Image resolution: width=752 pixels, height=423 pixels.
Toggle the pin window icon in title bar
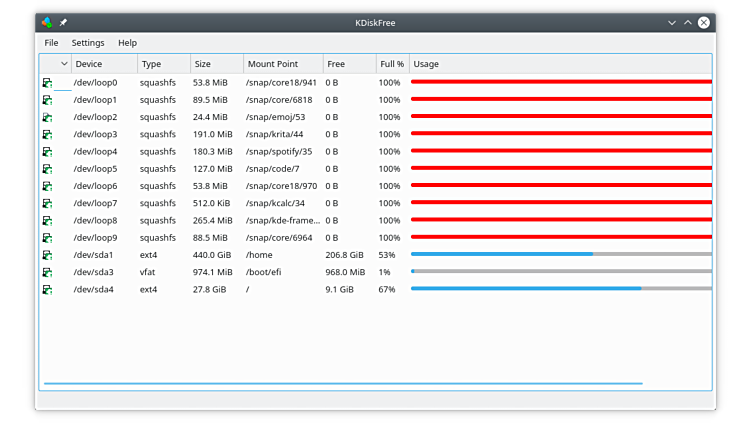pyautogui.click(x=63, y=22)
